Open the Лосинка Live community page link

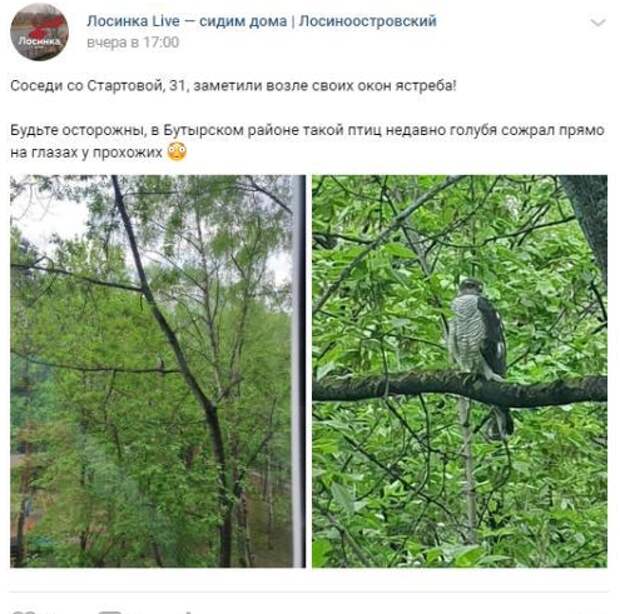pyautogui.click(x=261, y=21)
